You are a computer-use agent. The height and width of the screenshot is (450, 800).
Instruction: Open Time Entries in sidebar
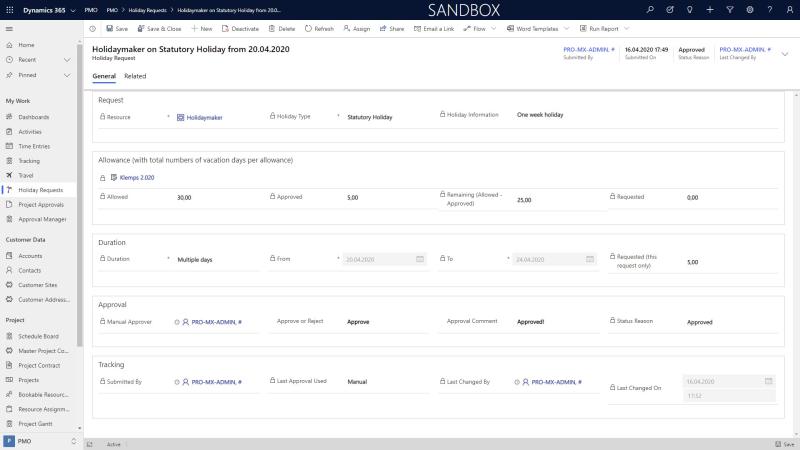33,146
